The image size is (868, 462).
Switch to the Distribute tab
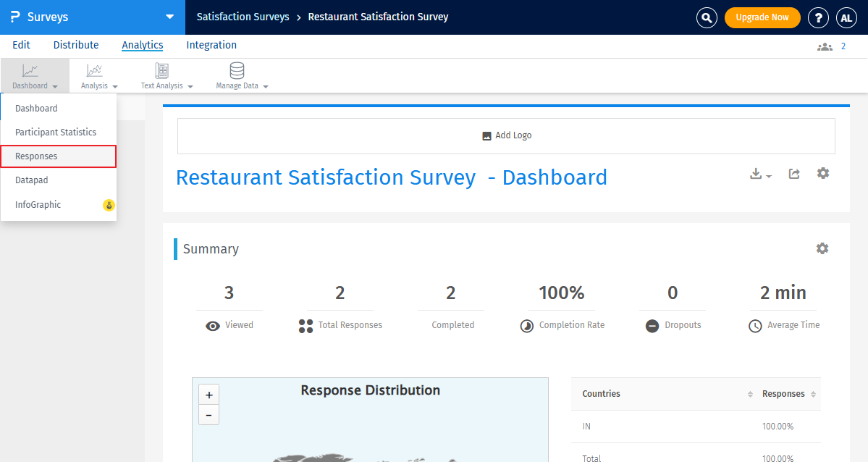[75, 45]
